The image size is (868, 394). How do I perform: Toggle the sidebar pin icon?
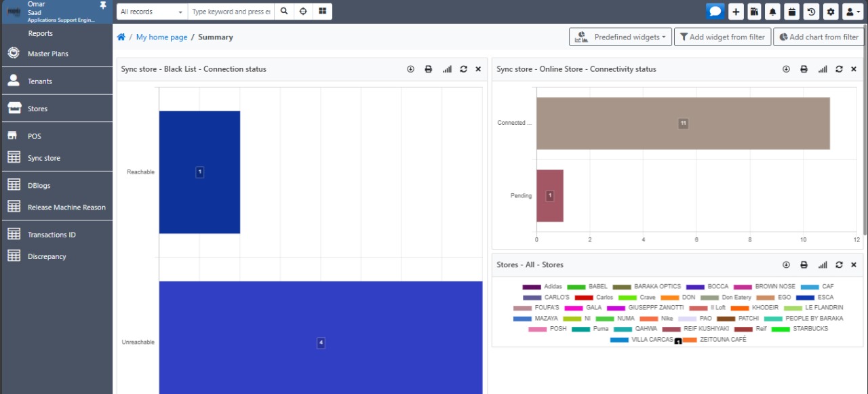103,5
